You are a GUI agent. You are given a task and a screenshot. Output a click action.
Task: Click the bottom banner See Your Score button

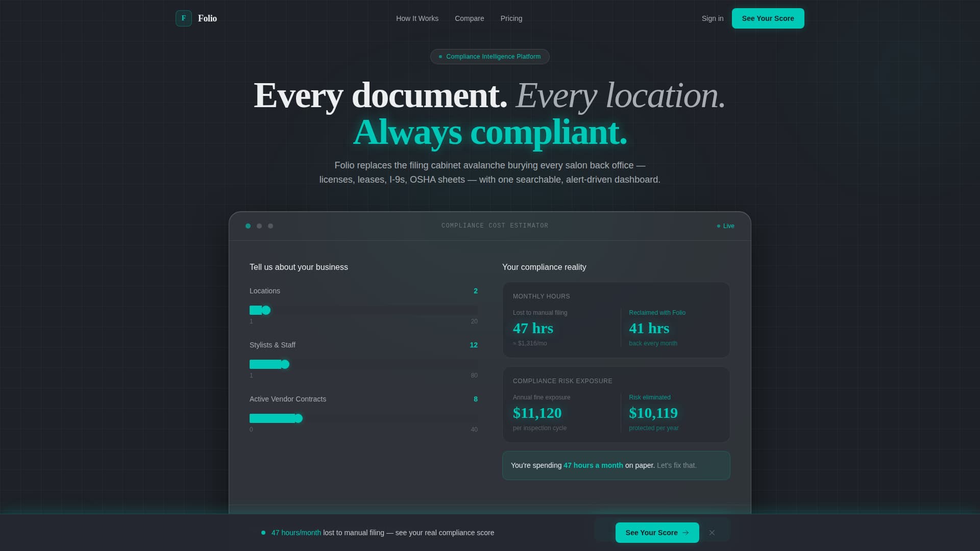(657, 533)
